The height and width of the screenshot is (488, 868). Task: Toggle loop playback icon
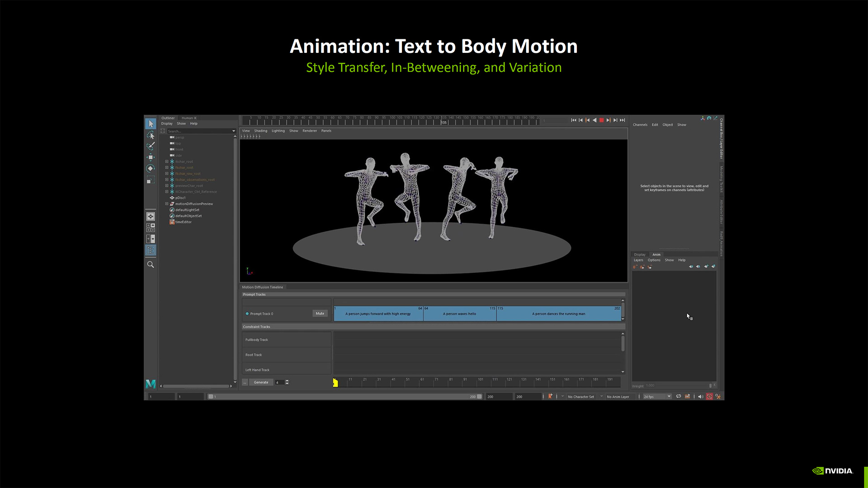pos(678,397)
